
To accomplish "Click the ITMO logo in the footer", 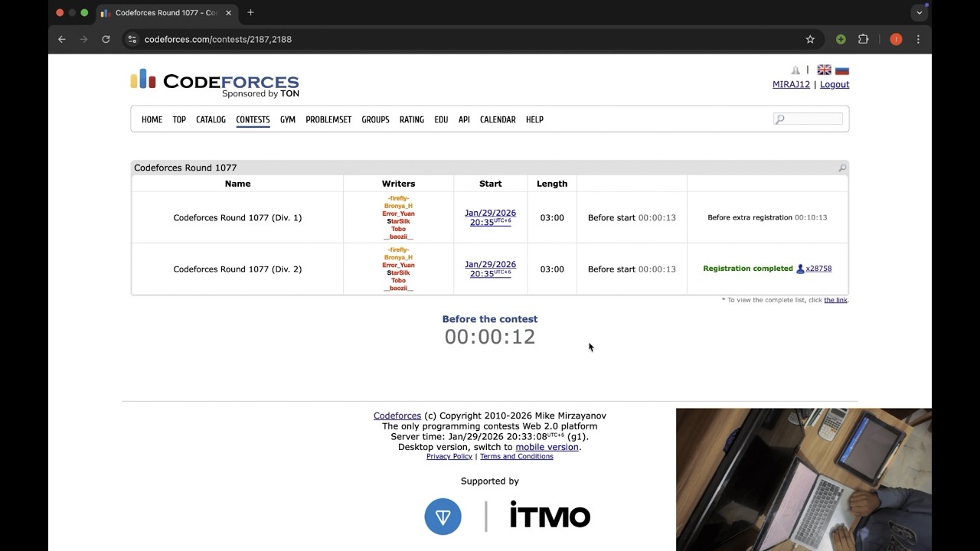I will [x=550, y=516].
